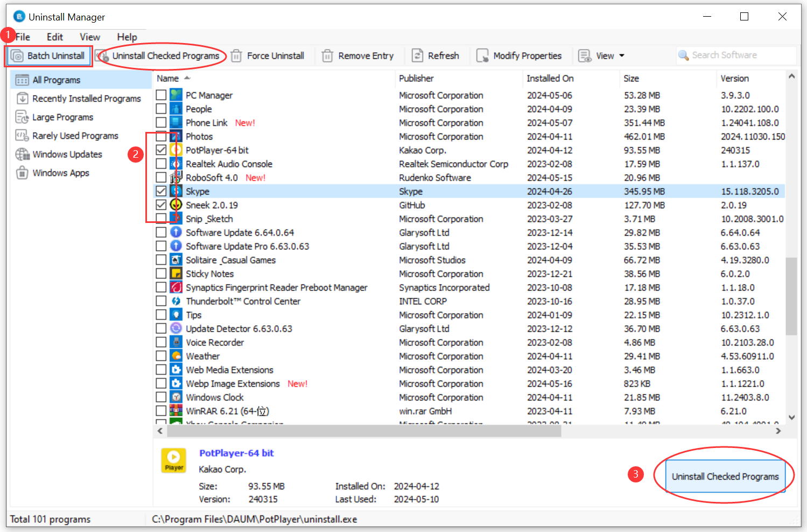The height and width of the screenshot is (532, 807).
Task: Select Rarely Used Programs in sidebar
Action: pyautogui.click(x=75, y=136)
